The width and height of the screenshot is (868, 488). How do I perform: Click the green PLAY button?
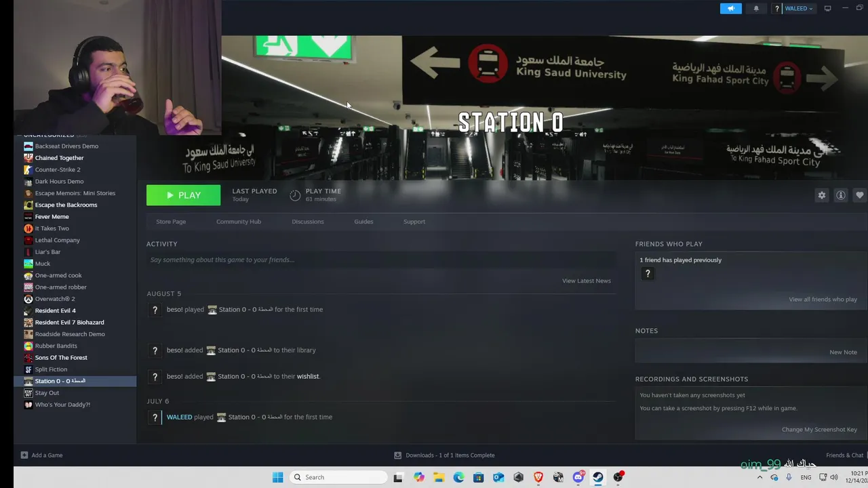pyautogui.click(x=183, y=195)
